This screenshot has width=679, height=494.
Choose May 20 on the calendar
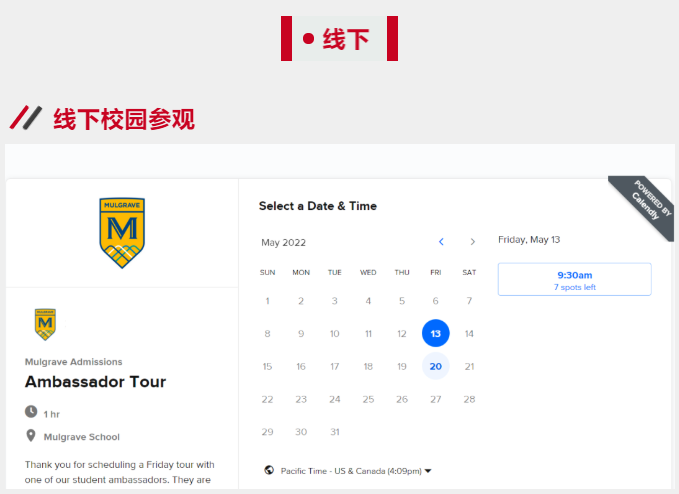point(435,366)
